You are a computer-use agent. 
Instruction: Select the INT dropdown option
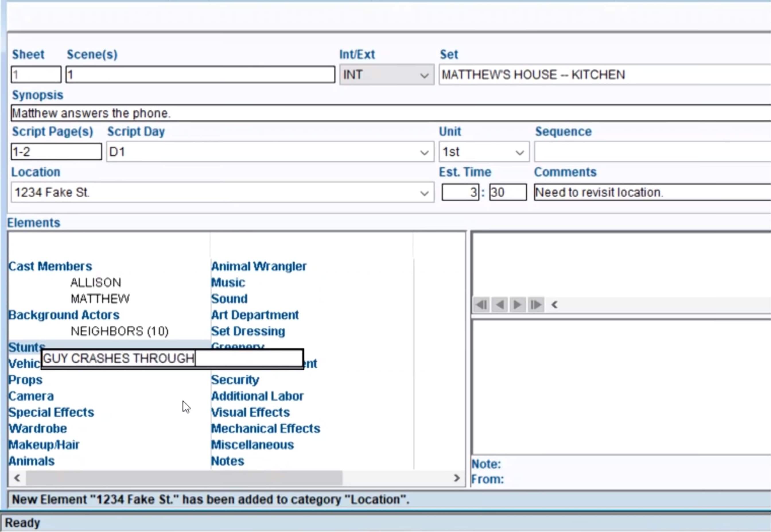point(386,74)
